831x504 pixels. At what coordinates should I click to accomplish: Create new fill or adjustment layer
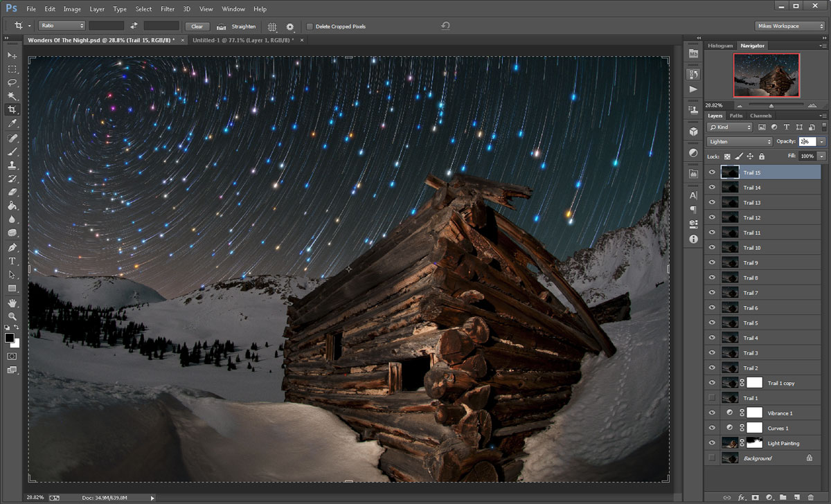click(x=769, y=497)
